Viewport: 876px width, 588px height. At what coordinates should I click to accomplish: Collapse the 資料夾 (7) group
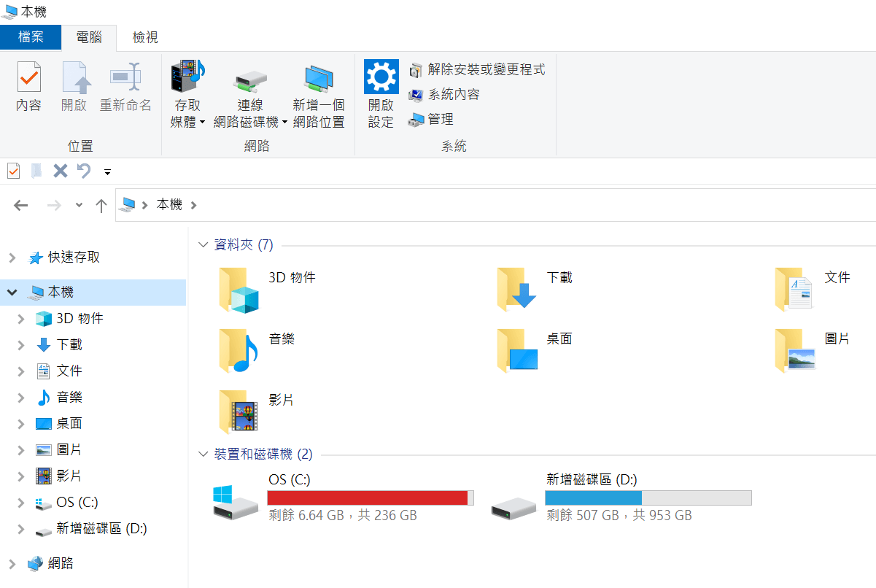click(x=204, y=245)
